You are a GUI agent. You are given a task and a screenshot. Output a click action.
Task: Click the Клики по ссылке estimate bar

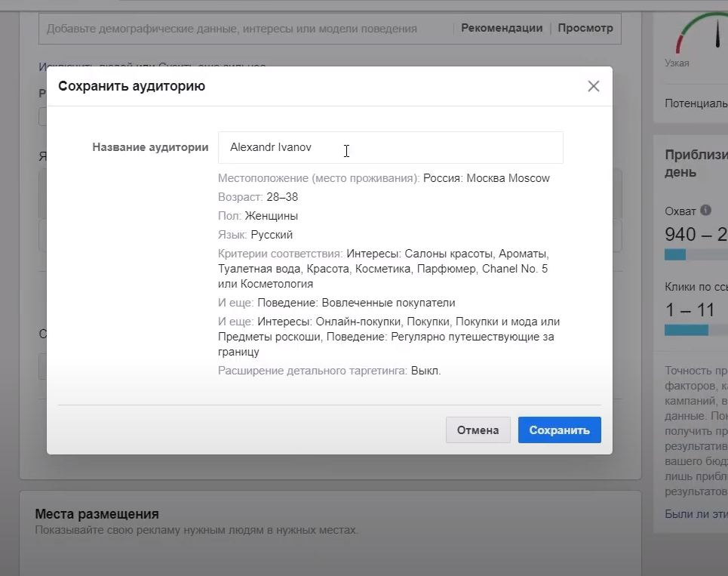(685, 330)
